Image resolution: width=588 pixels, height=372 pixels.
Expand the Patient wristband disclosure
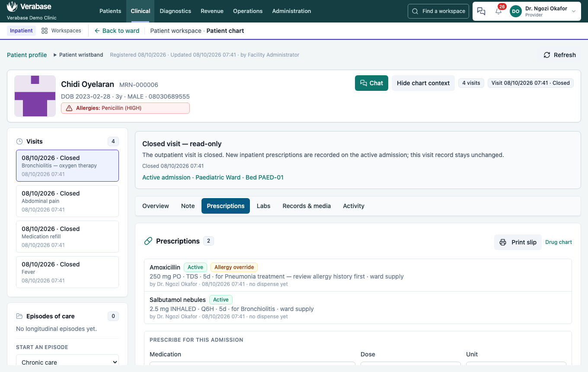tap(78, 55)
